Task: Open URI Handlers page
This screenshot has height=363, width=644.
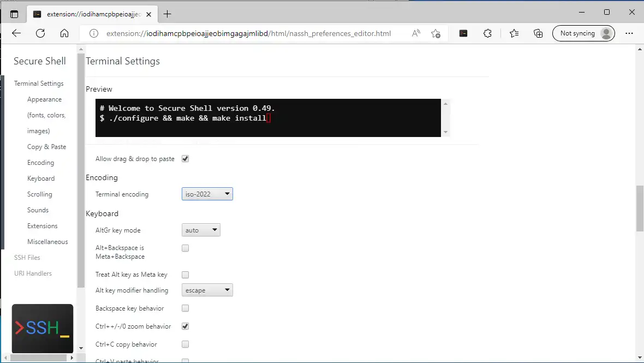Action: [33, 273]
